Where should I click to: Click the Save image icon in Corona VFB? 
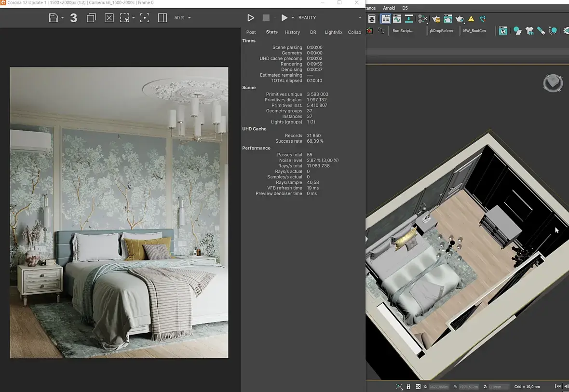(53, 18)
